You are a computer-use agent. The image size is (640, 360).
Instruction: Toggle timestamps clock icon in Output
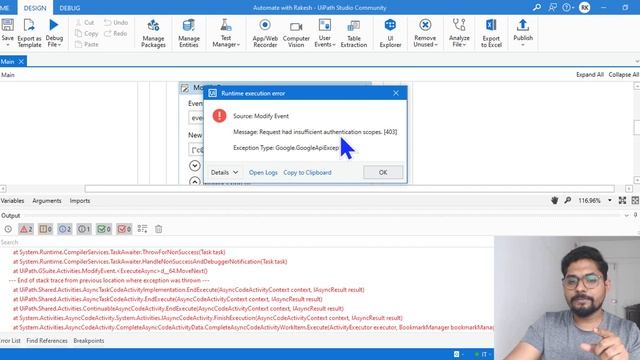point(8,229)
